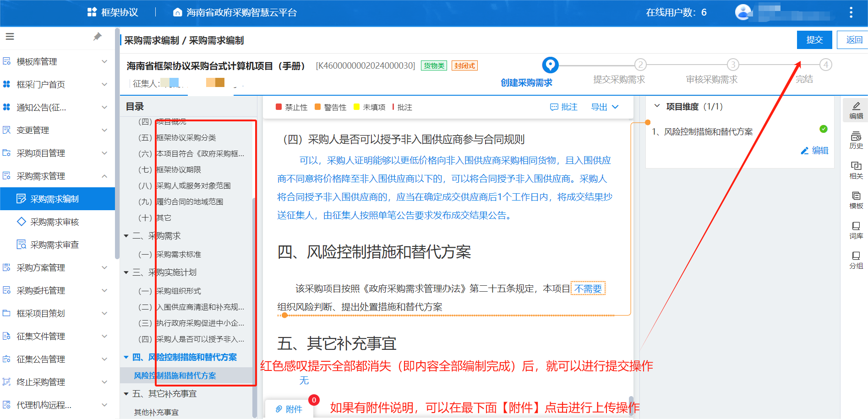This screenshot has width=868, height=419.
Task: Click the orange 警告性 legend swatch
Action: point(317,107)
